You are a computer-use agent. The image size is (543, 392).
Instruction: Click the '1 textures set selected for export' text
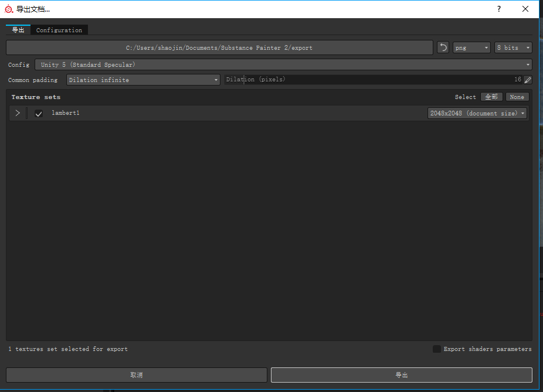point(68,349)
